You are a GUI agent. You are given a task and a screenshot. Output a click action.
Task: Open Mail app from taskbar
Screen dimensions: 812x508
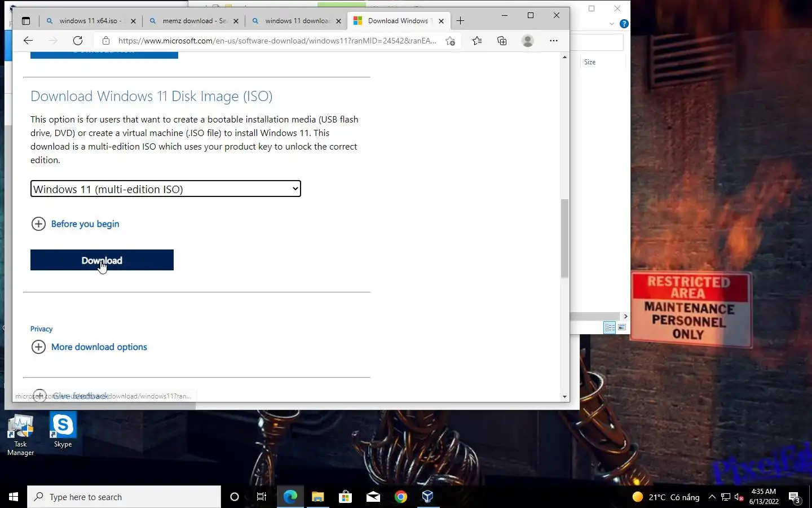373,497
